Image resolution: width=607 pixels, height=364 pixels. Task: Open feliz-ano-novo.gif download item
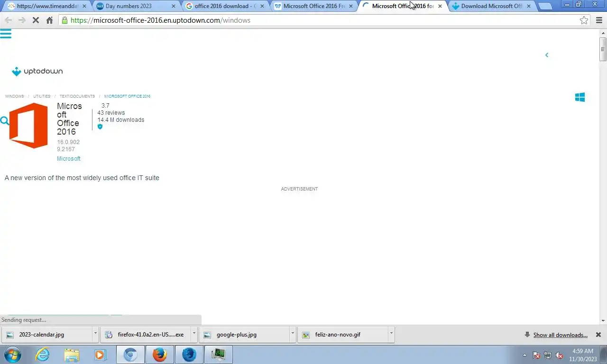pos(342,335)
